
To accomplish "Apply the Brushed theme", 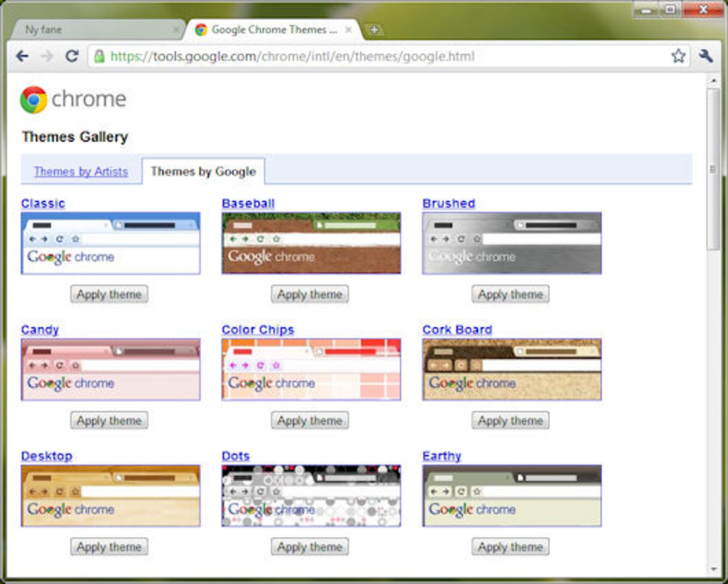I will 511,294.
